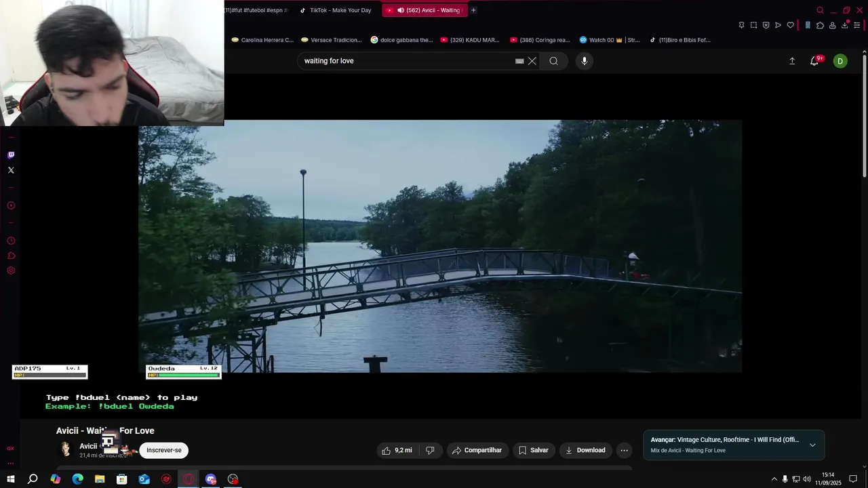Open Watch 00 bookmark
This screenshot has height=488, width=868.
(x=609, y=40)
